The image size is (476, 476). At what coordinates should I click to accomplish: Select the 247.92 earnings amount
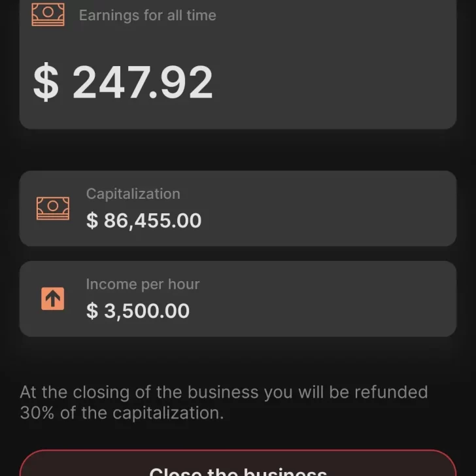[x=143, y=83]
